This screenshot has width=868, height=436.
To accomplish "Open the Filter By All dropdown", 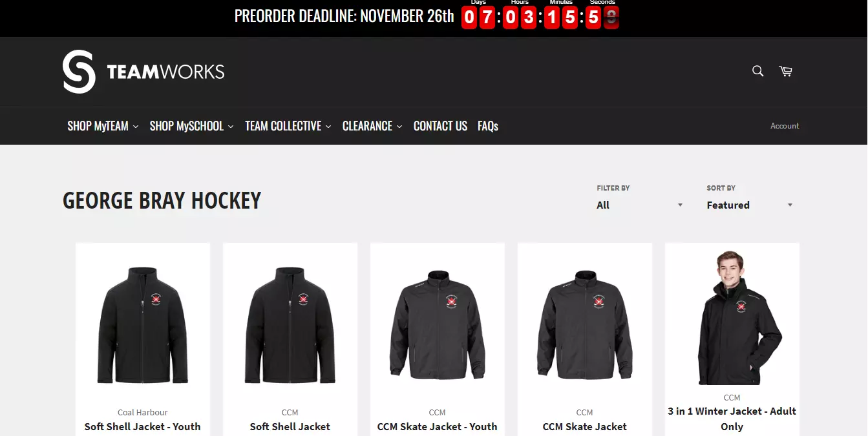I will (640, 205).
